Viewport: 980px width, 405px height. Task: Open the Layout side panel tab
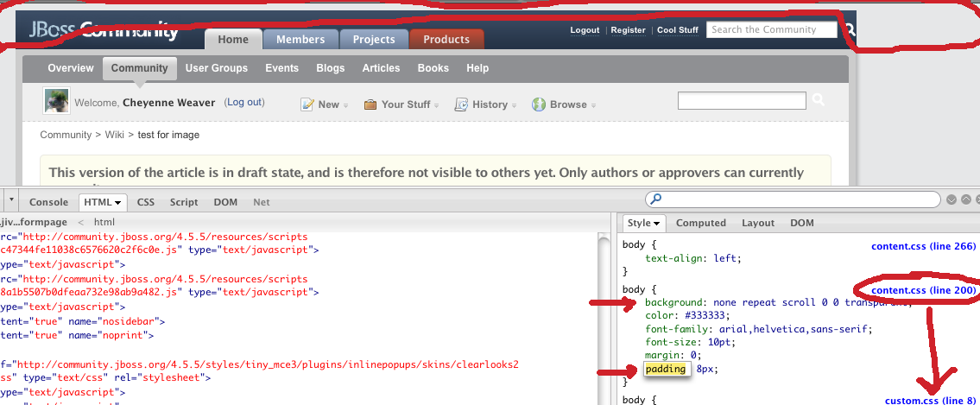click(x=759, y=223)
